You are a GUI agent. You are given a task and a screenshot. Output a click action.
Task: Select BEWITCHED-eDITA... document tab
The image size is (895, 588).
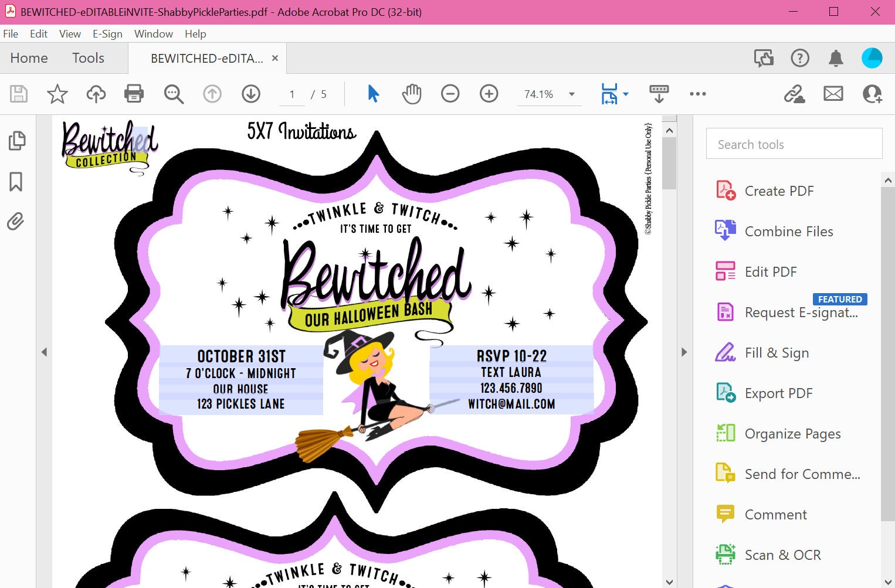click(x=206, y=59)
